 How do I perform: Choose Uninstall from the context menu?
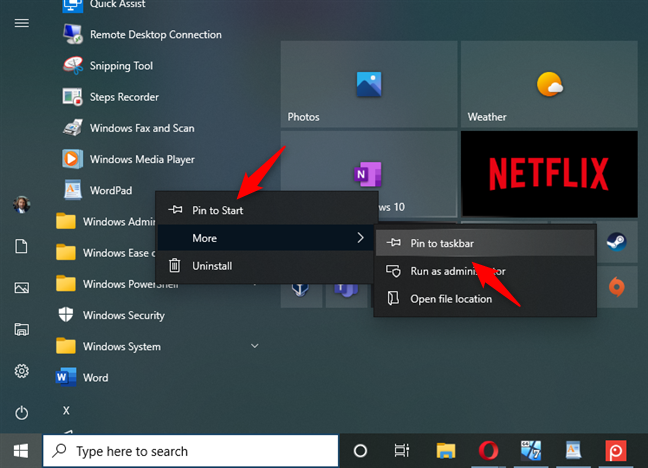[267, 265]
